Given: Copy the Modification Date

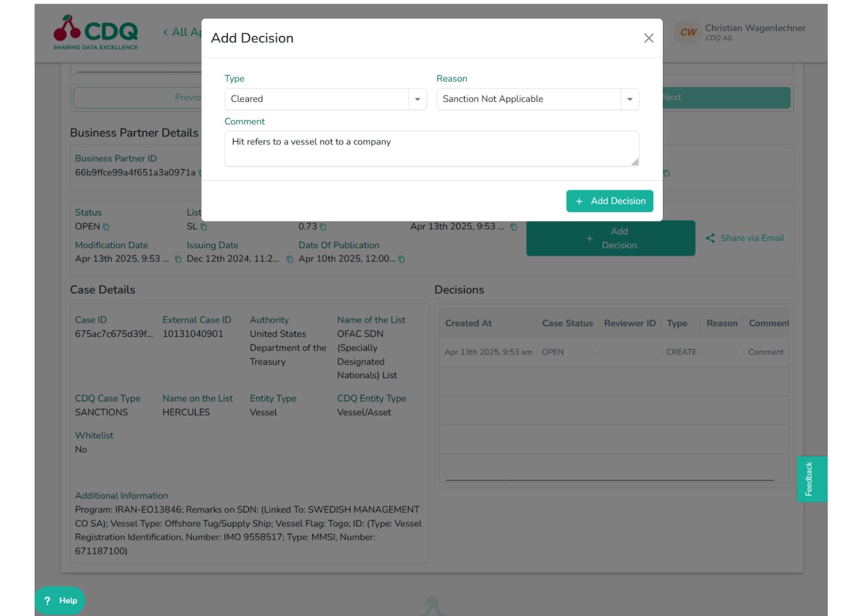Looking at the screenshot, I should [x=177, y=259].
